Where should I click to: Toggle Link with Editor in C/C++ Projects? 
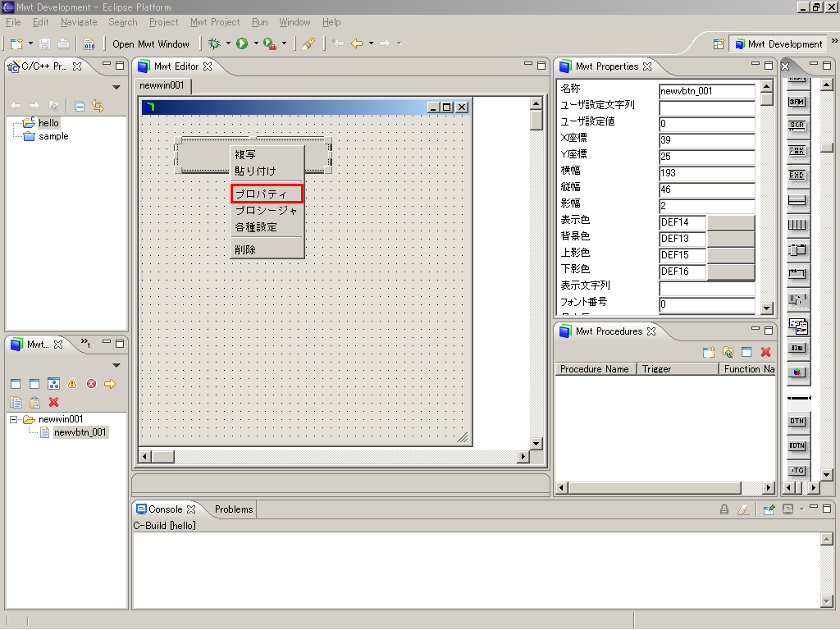click(98, 106)
